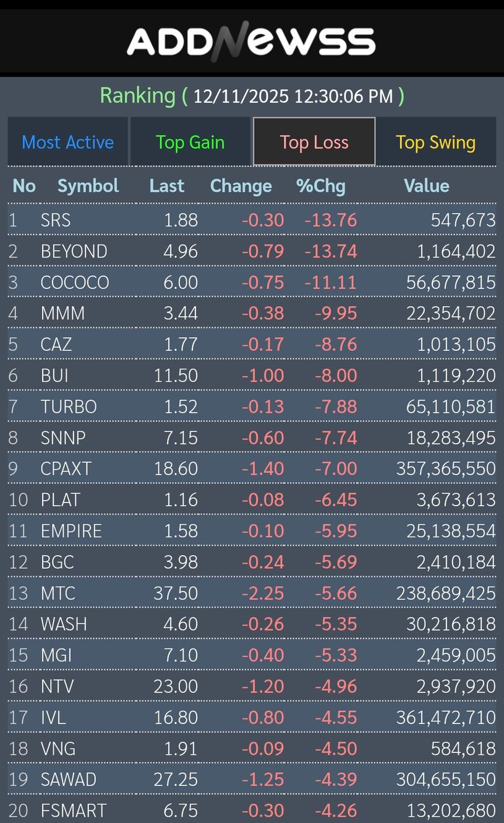
Task: Click the ADDNewss logo
Action: point(252,41)
